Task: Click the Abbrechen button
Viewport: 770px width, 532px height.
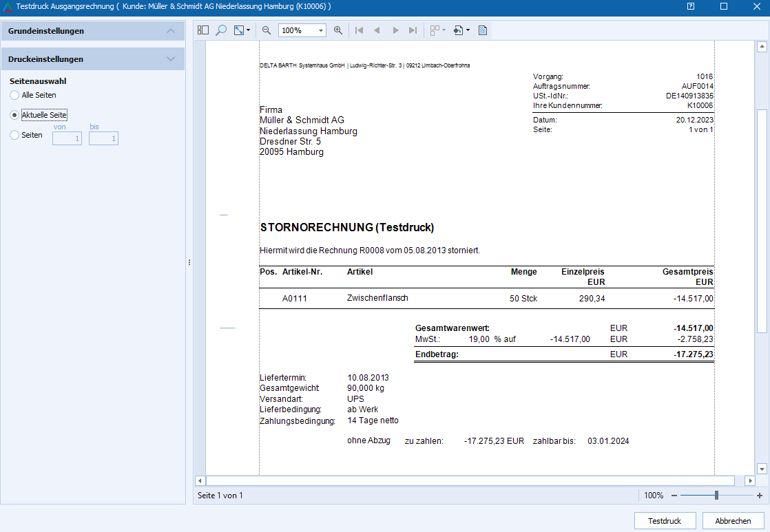Action: click(733, 521)
